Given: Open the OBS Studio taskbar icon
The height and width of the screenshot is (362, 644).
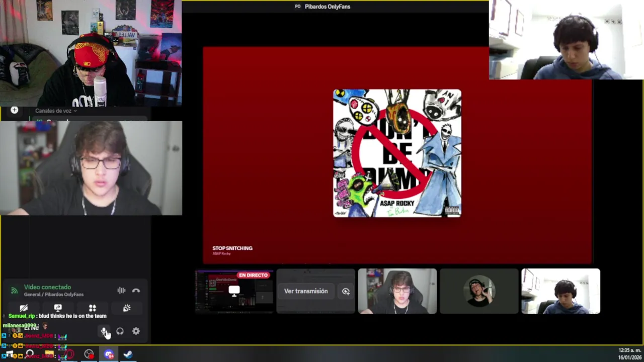Looking at the screenshot, I should (89, 354).
